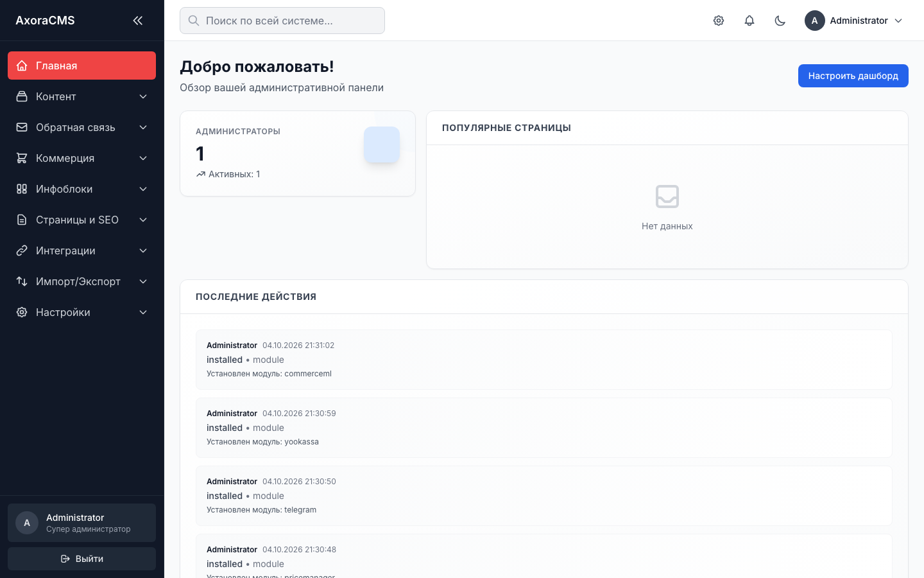This screenshot has width=924, height=578.
Task: Click the Administrator name in top bar
Action: [859, 21]
